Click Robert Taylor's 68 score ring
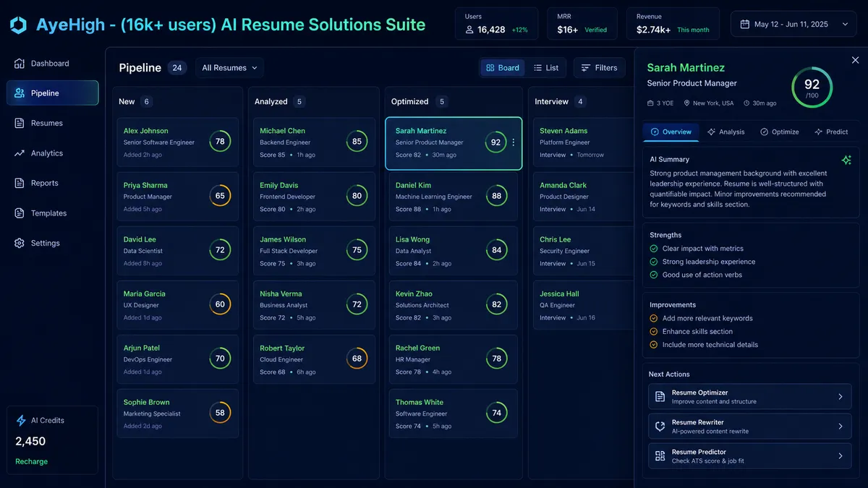Image resolution: width=868 pixels, height=488 pixels. coord(357,359)
